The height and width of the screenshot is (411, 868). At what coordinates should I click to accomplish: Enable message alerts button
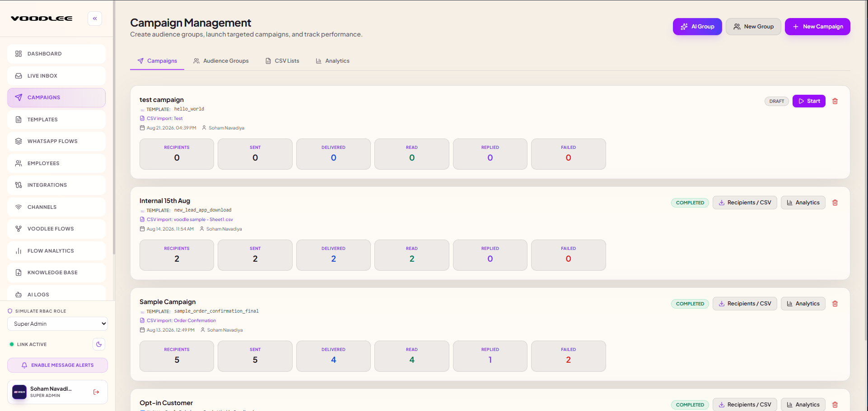click(57, 365)
